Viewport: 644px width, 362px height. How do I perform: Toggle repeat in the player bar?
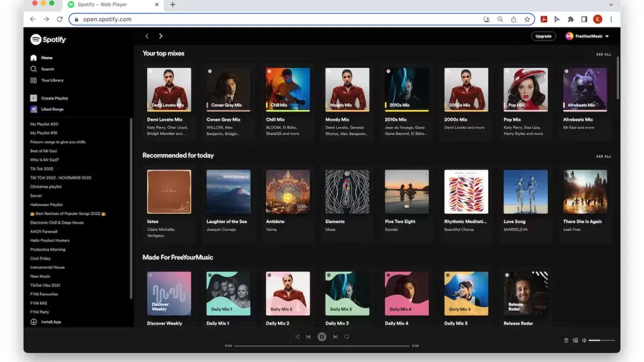tap(347, 337)
